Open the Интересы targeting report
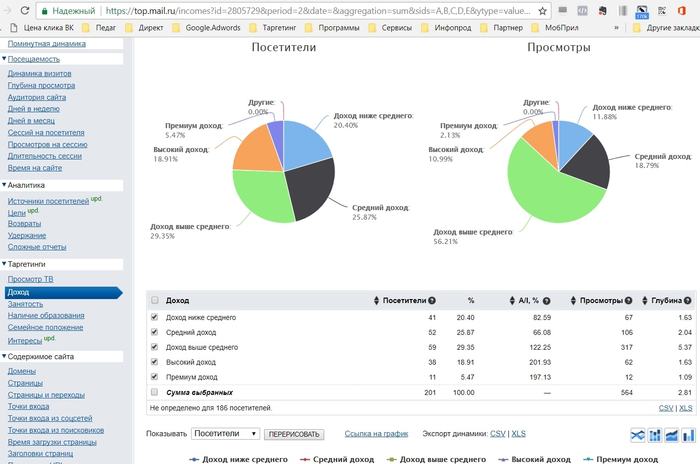Viewport: 700px width, 464px height. tap(25, 341)
